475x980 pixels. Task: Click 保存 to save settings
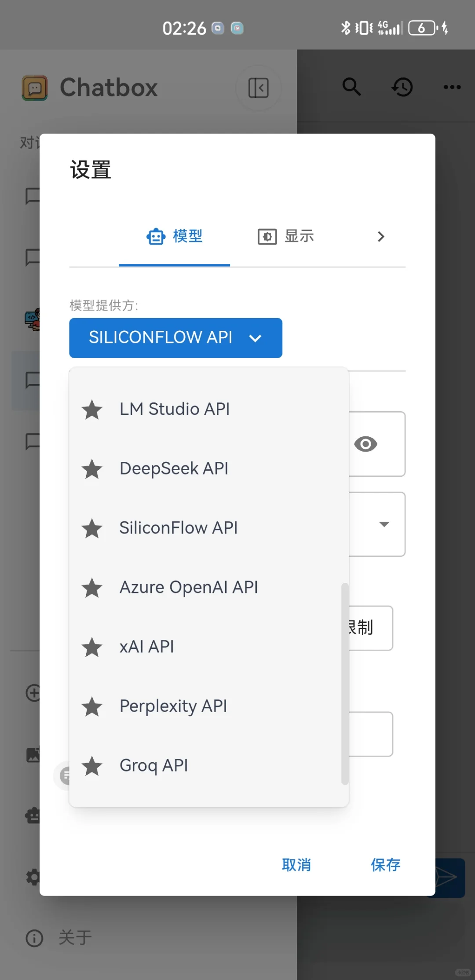(x=385, y=865)
